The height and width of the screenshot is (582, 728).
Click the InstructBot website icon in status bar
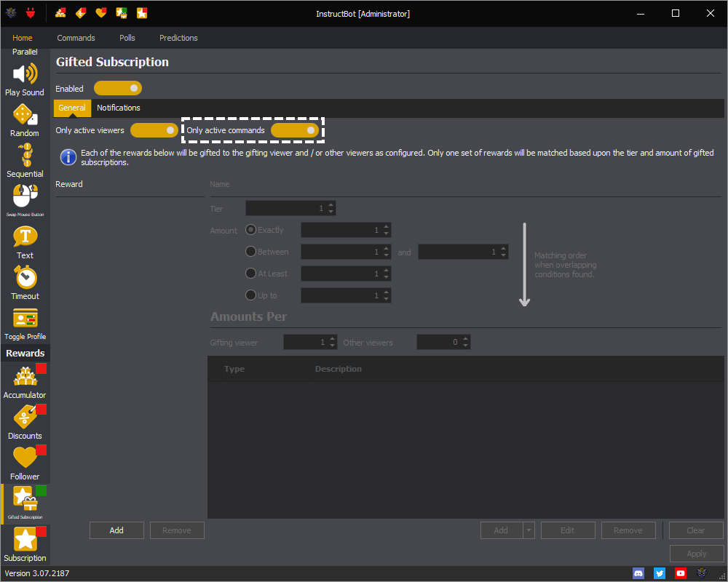click(x=702, y=573)
